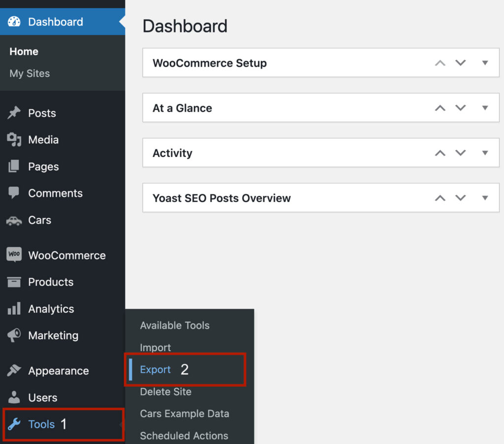Open Media via its library icon
The image size is (504, 444).
coord(14,140)
